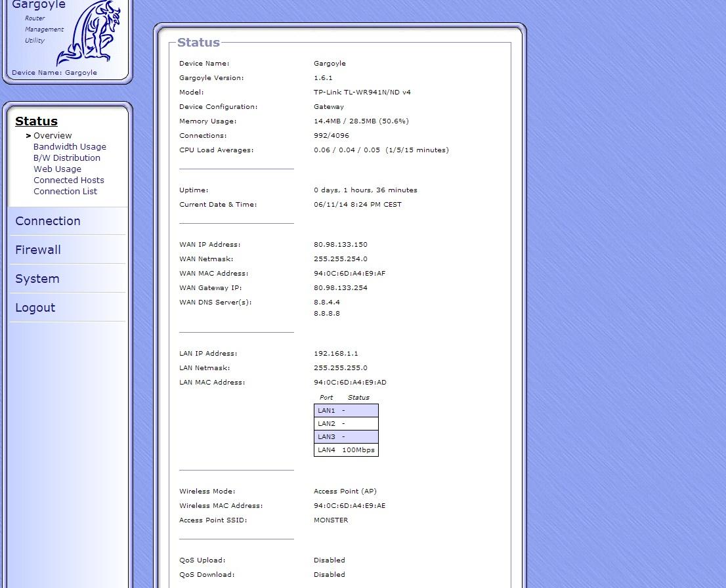Image resolution: width=726 pixels, height=588 pixels.
Task: Click WAN Gateway IP 80.98.133.254
Action: (x=340, y=287)
